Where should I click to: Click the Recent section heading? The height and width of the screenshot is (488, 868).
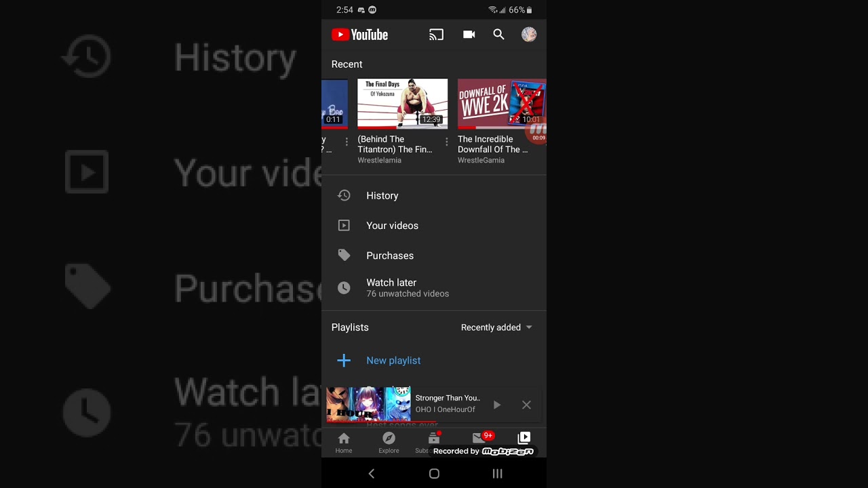[347, 64]
